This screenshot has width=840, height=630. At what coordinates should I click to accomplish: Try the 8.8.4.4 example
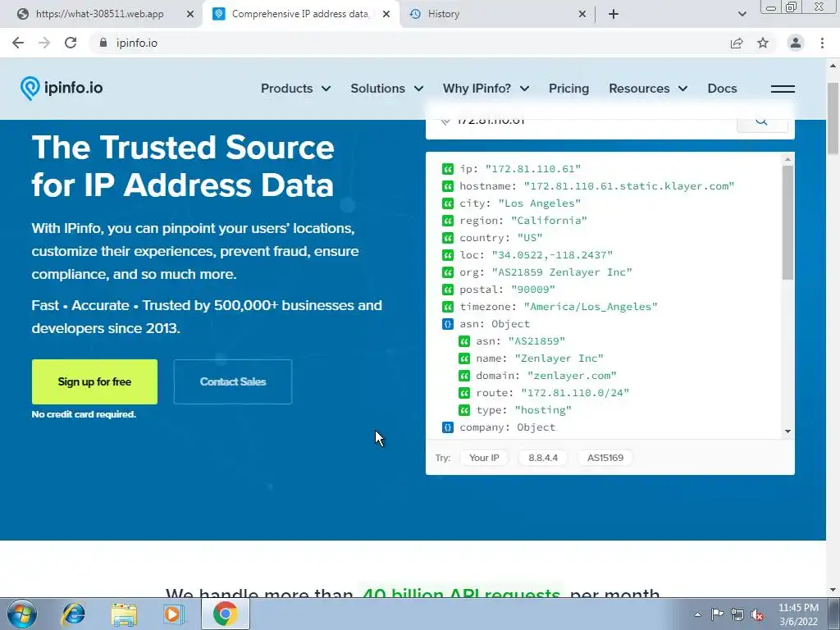click(543, 458)
